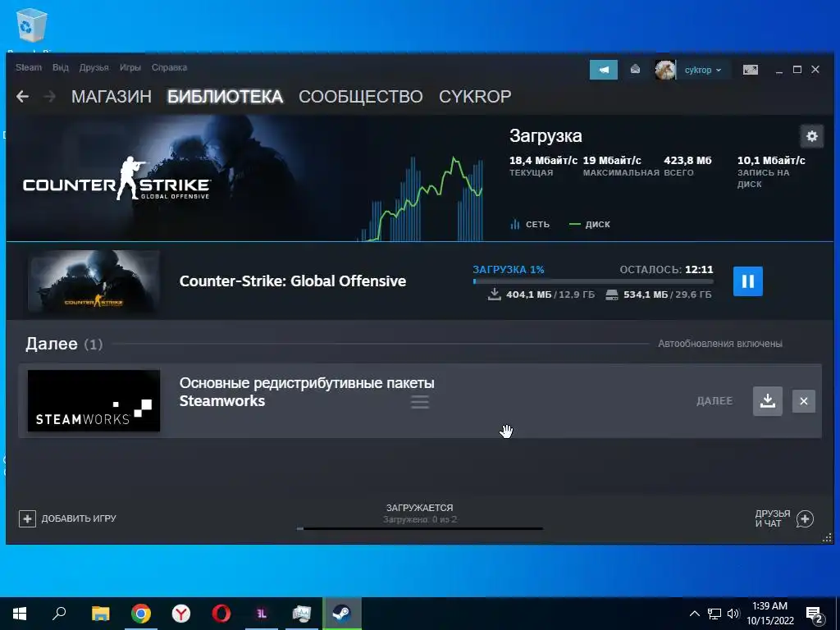Click the add game plus icon
The width and height of the screenshot is (840, 630).
[x=27, y=518]
